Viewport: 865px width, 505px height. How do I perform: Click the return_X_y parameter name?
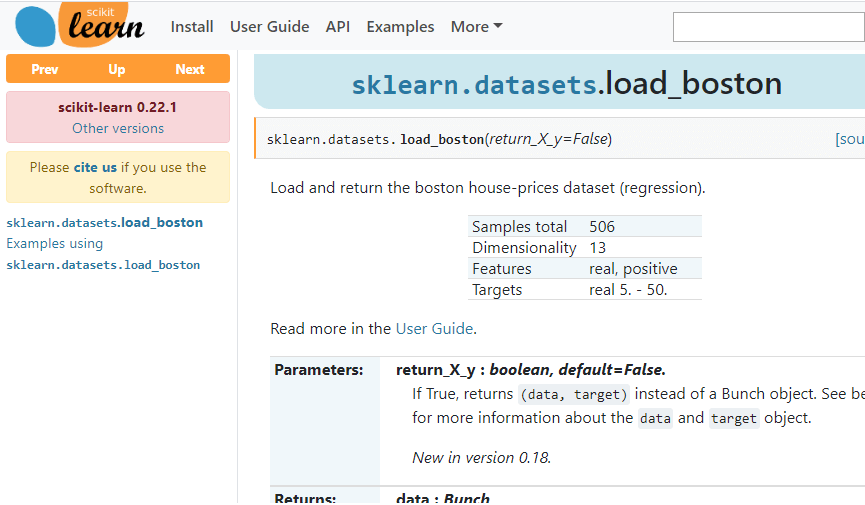pos(440,370)
